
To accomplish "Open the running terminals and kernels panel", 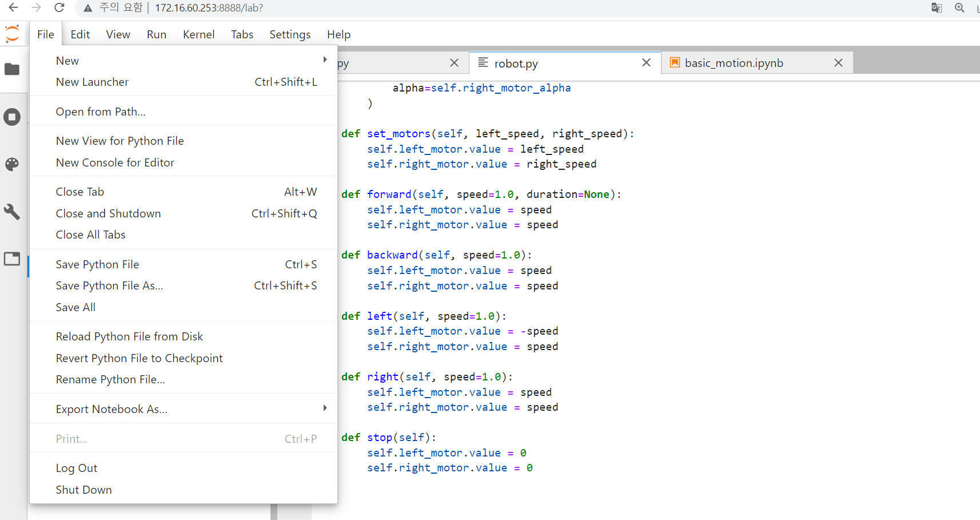I will tap(12, 117).
